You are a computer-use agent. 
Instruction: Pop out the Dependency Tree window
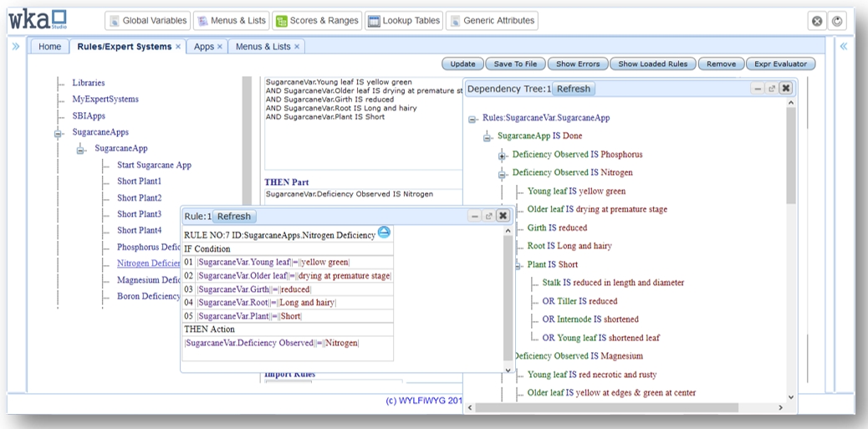[771, 89]
